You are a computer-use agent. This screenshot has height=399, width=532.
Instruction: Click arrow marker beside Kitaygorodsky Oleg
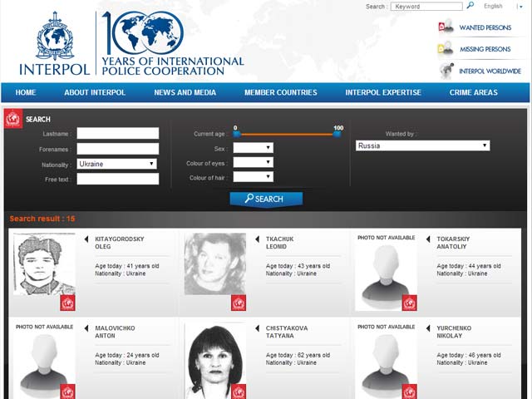pos(86,239)
